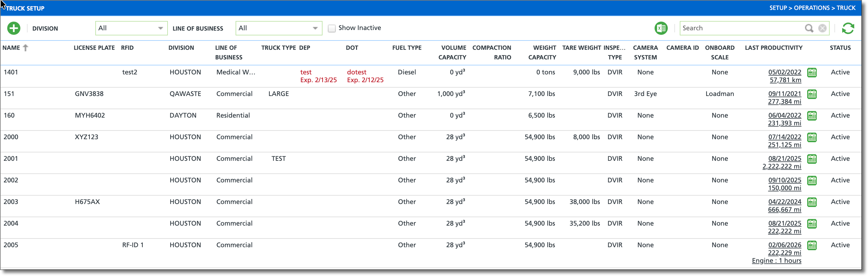Open odometer link 231,393 mi

click(x=784, y=124)
